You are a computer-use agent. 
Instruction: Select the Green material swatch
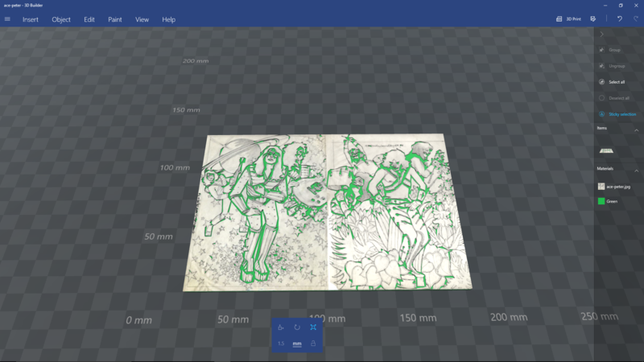click(x=601, y=201)
